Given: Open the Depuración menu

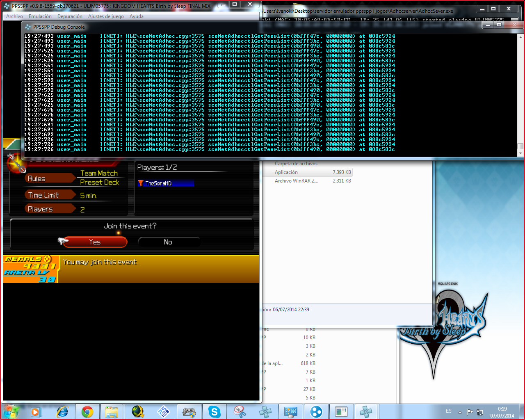Looking at the screenshot, I should click(70, 16).
